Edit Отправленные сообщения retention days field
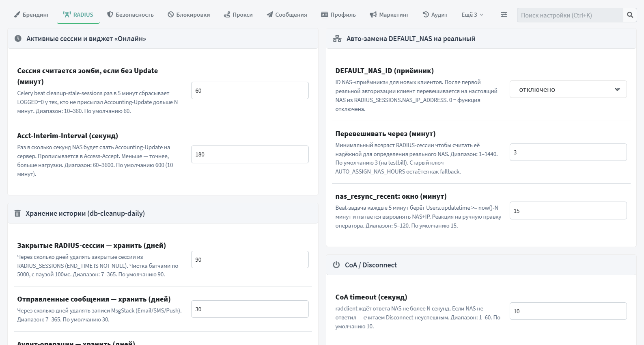644x345 pixels. click(x=250, y=309)
